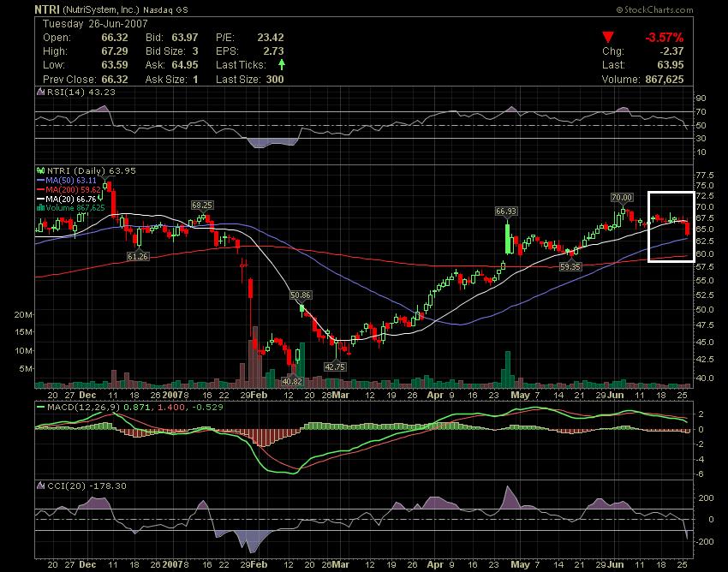Click the Prev Close value 66.32
The image size is (728, 572).
click(x=115, y=79)
